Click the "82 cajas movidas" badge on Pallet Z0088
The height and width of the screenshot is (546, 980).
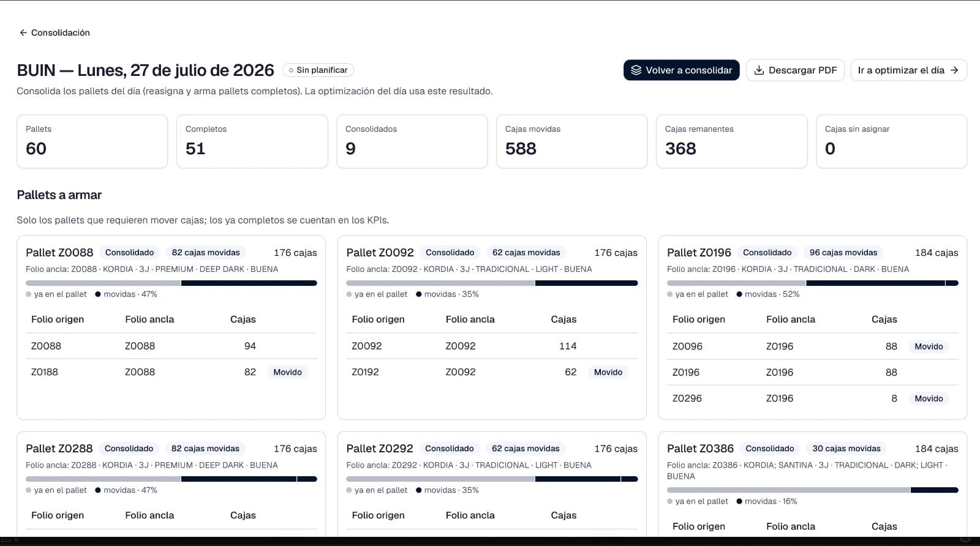click(206, 253)
